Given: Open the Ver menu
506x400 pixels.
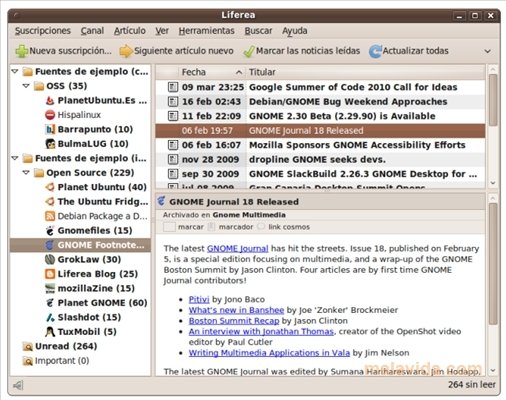Looking at the screenshot, I should pos(162,31).
